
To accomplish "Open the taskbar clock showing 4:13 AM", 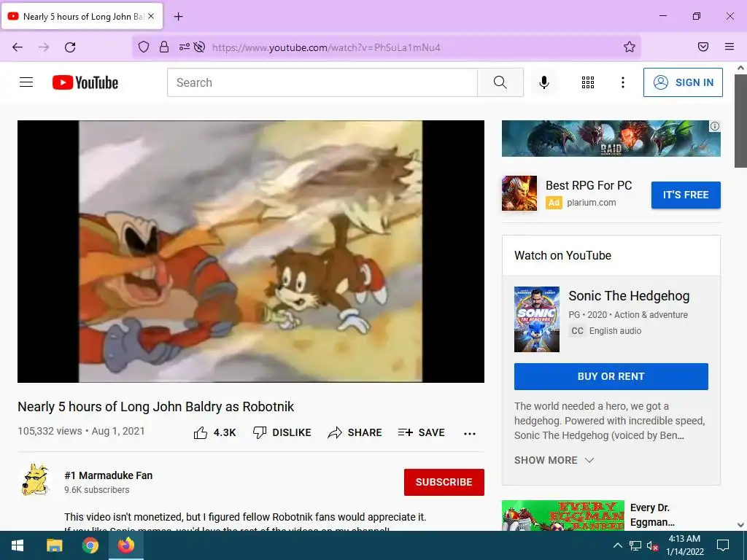I will pos(684,545).
